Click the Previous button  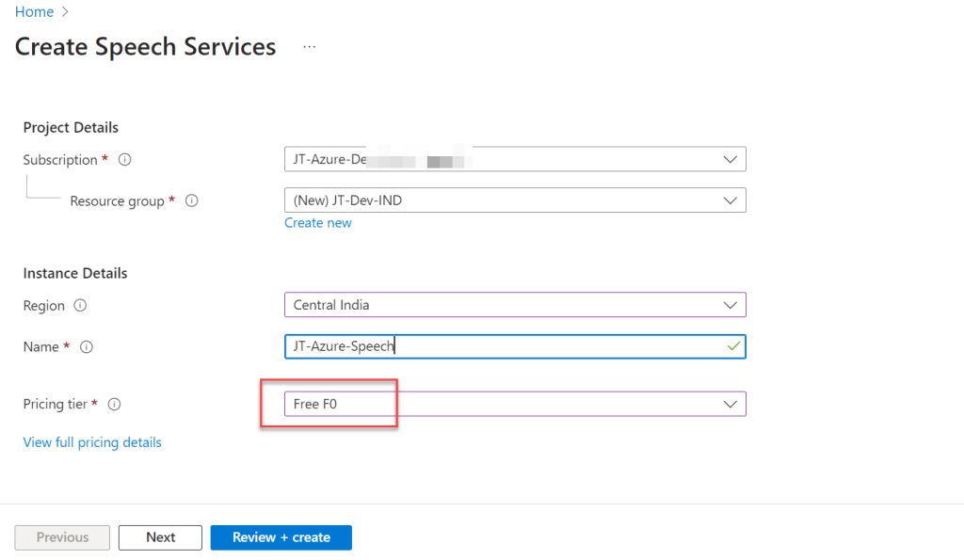(62, 537)
